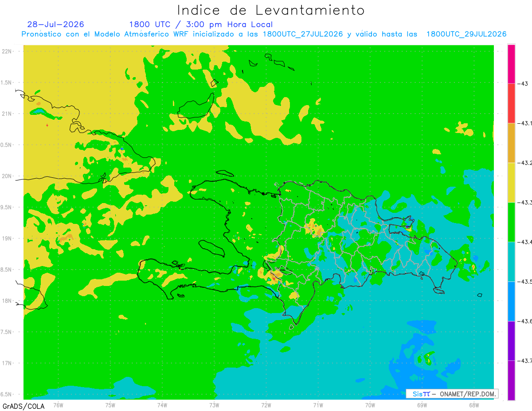Image resolution: width=532 pixels, height=411 pixels.
Task: Click the legend value '-43'
Action: pyautogui.click(x=523, y=84)
